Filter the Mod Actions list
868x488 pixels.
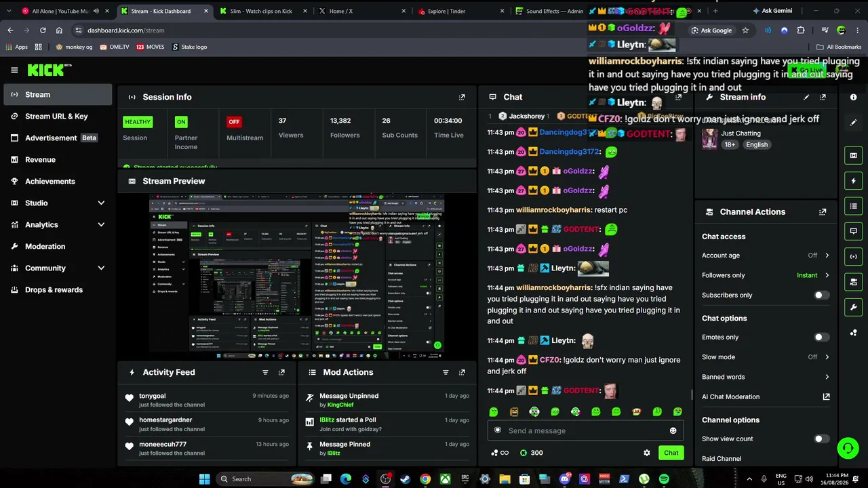coord(446,372)
